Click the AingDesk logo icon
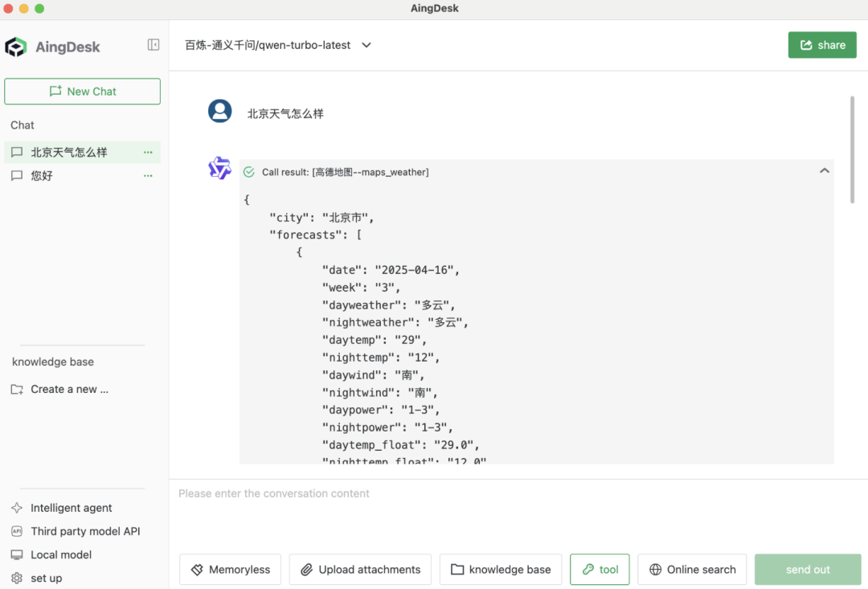 pyautogui.click(x=16, y=47)
